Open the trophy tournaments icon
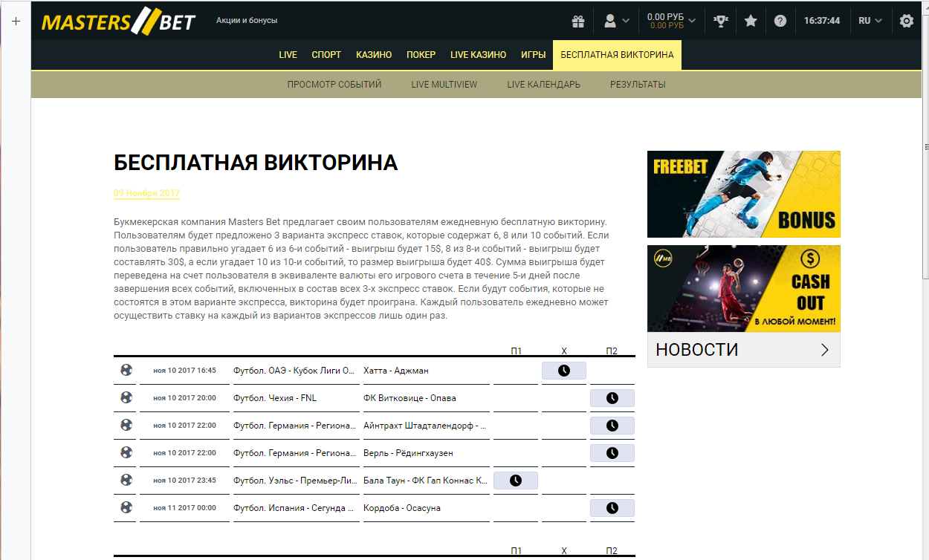The height and width of the screenshot is (560, 929). pos(720,21)
